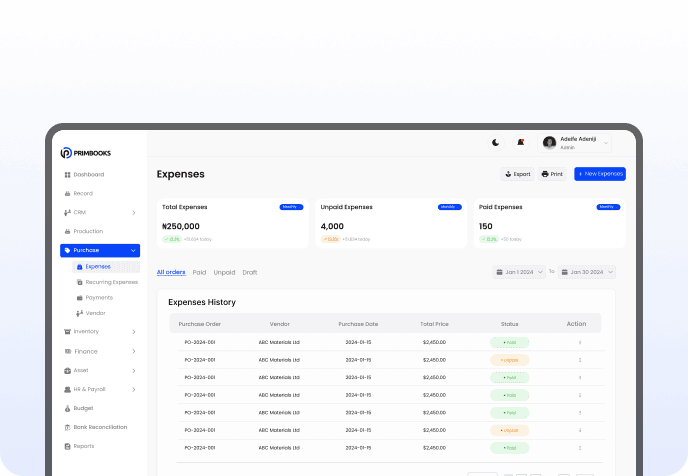The width and height of the screenshot is (688, 476).
Task: Select the All orders tab
Action: pos(171,272)
